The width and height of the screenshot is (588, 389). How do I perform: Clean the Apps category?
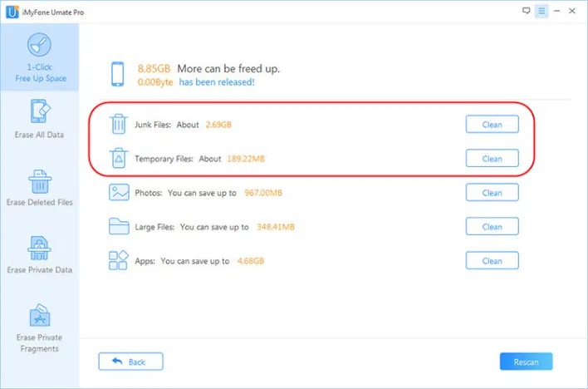coord(492,261)
